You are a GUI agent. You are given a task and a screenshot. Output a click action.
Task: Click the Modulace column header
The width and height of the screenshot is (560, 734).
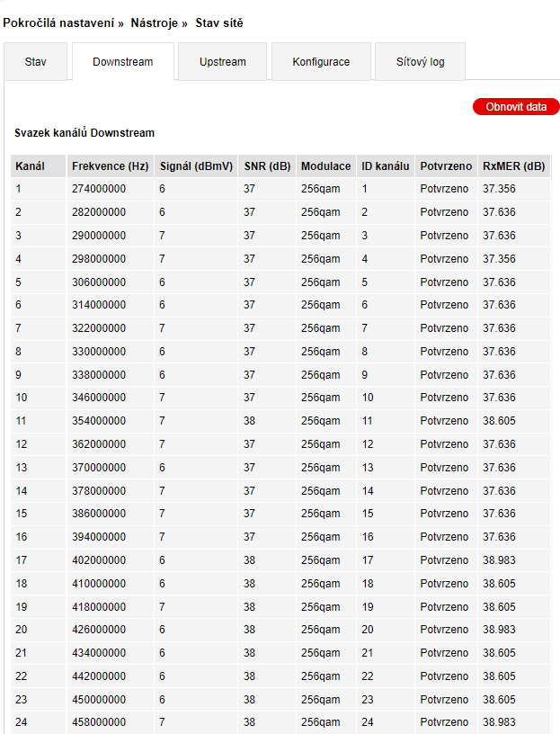coord(326,166)
